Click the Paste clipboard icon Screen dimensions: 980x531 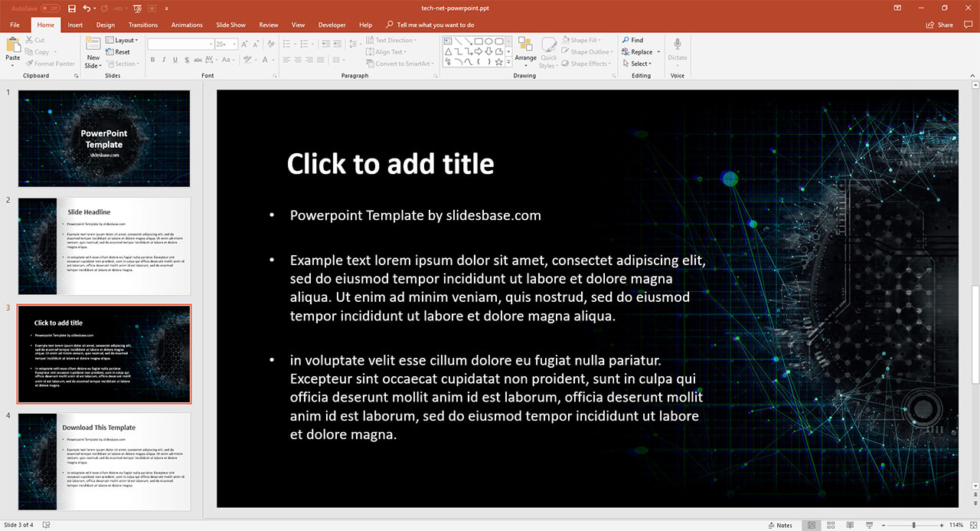13,48
